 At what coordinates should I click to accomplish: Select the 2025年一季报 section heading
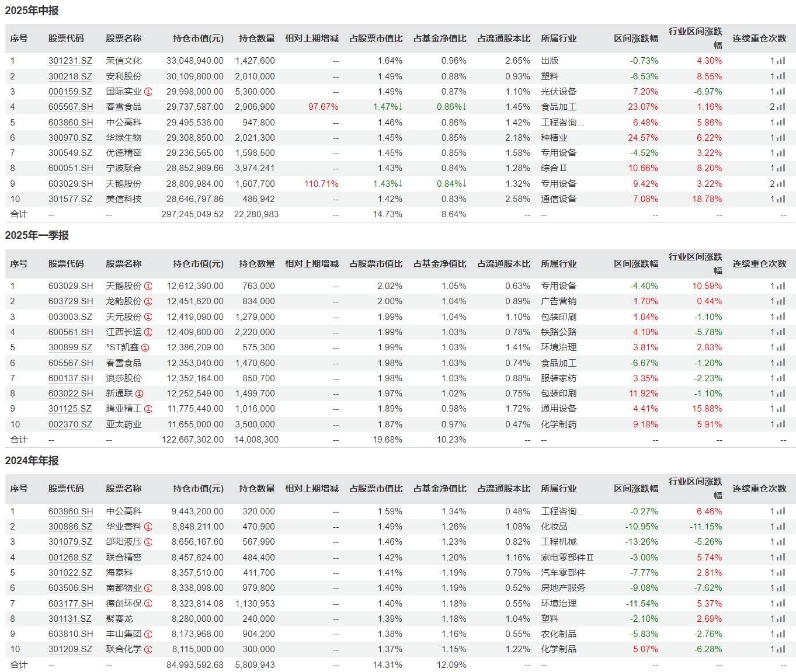pyautogui.click(x=37, y=235)
